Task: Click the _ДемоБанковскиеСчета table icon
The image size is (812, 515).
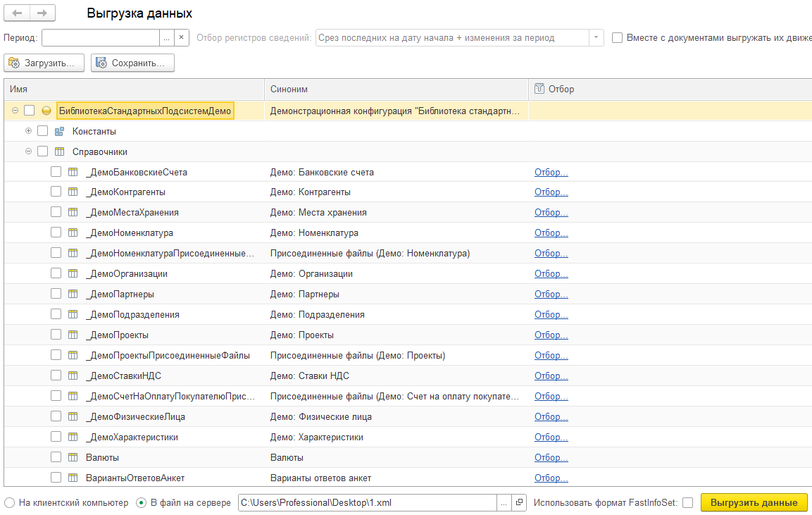Action: [73, 172]
